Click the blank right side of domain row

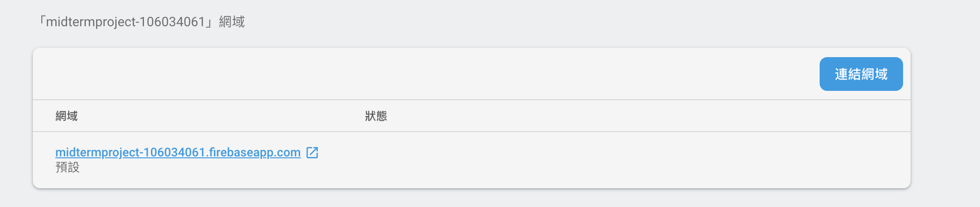point(750,160)
